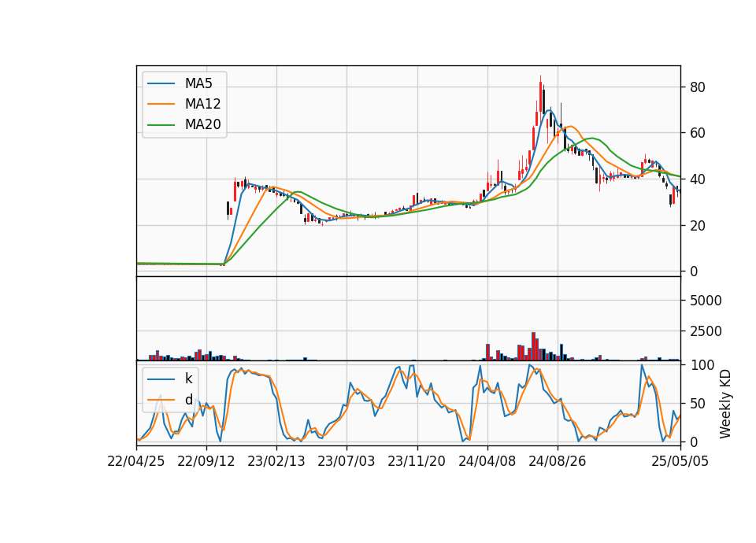Click the green MA20 legend line sample
The image size is (756, 543).
[x=161, y=124]
